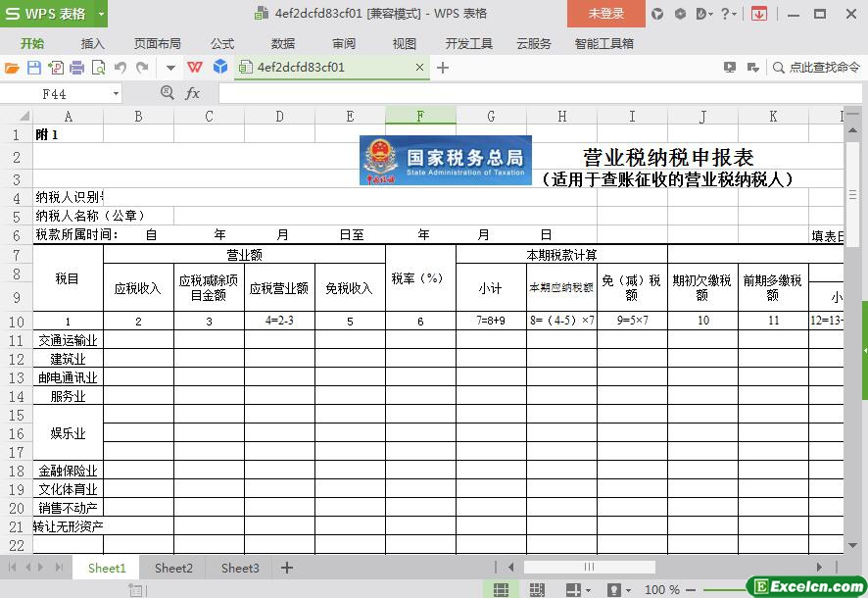
Task: Print the spreadsheet with the printer icon
Action: click(77, 68)
